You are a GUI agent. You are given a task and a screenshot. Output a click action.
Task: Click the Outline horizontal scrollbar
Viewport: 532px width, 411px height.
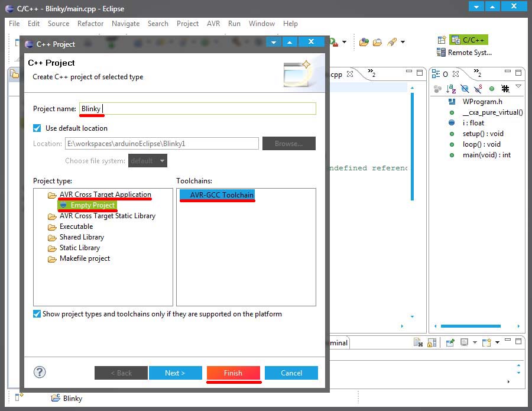[x=471, y=326]
